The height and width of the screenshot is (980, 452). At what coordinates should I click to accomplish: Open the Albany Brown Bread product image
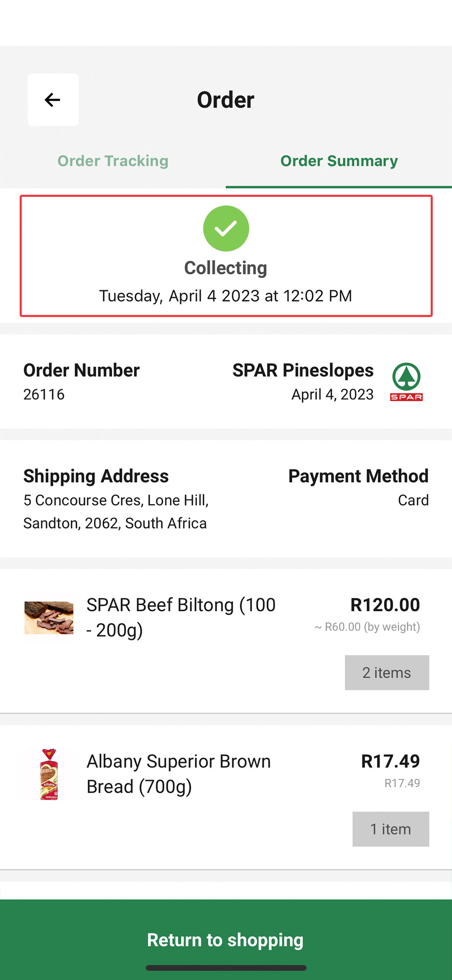click(49, 774)
